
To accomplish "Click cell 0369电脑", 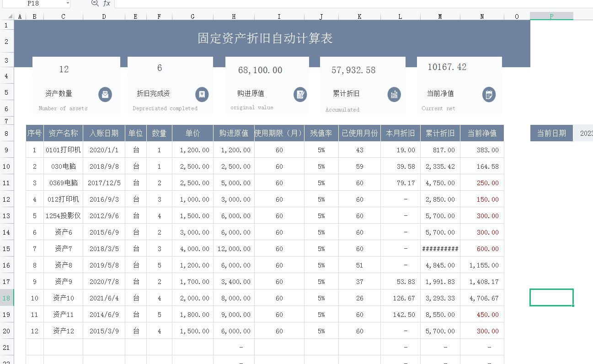I will [x=63, y=183].
